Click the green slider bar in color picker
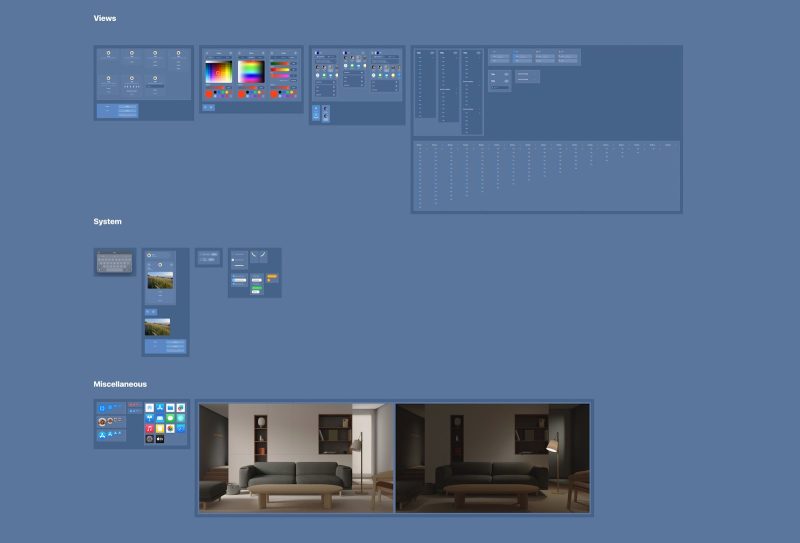Image resolution: width=800 pixels, height=543 pixels. 279,63
